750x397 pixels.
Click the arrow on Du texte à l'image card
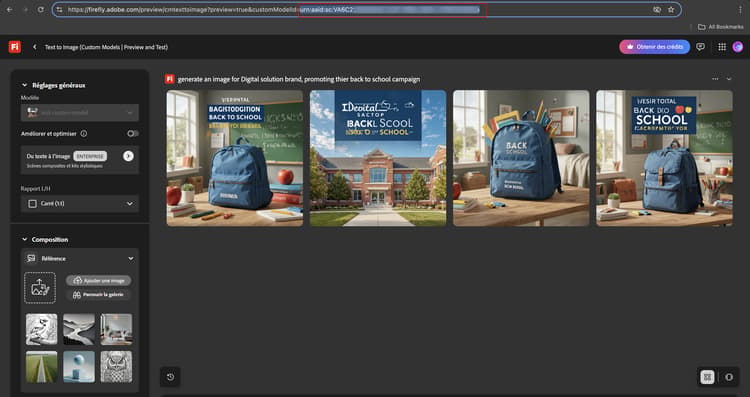(128, 156)
